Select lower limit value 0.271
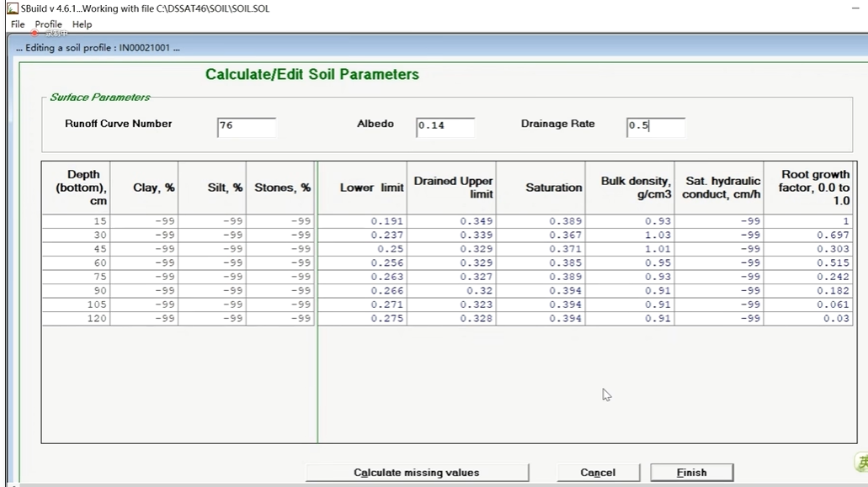 pyautogui.click(x=363, y=304)
